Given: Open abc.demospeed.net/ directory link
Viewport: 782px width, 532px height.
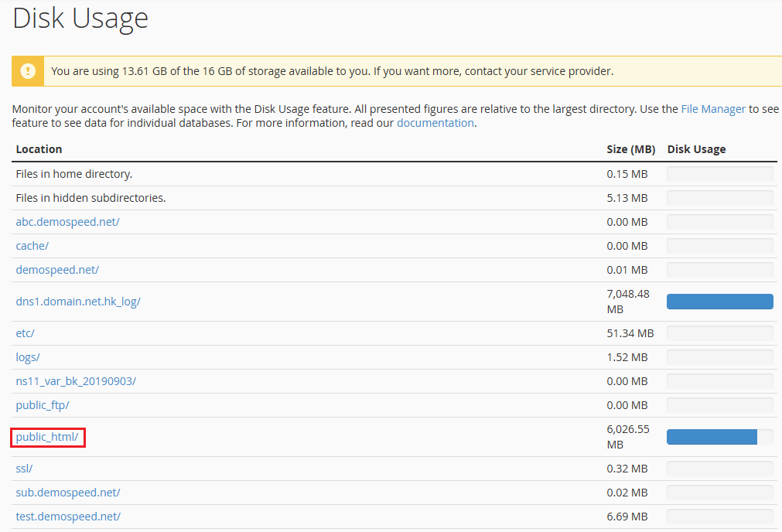Looking at the screenshot, I should coord(67,222).
